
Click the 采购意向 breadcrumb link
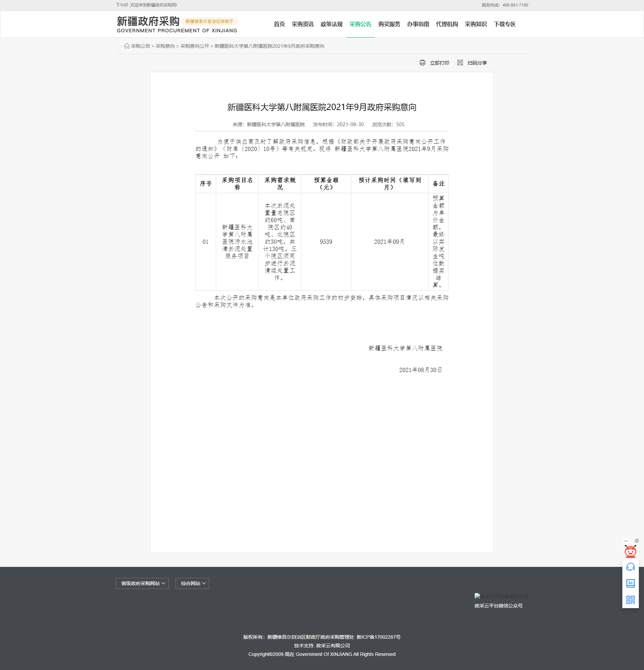point(165,46)
